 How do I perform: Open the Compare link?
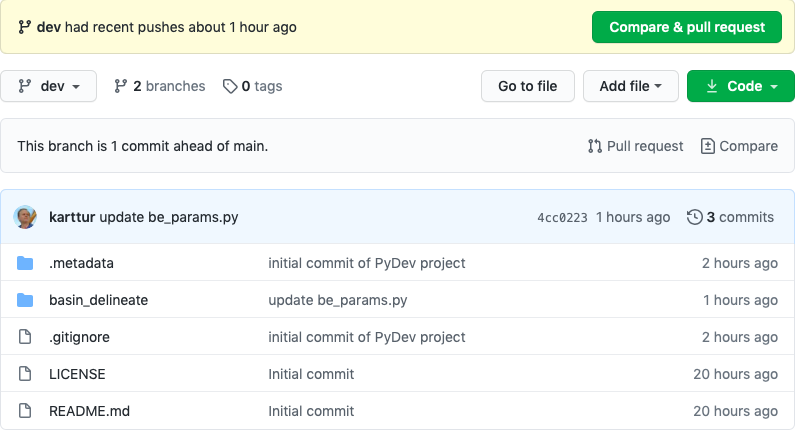coord(739,146)
